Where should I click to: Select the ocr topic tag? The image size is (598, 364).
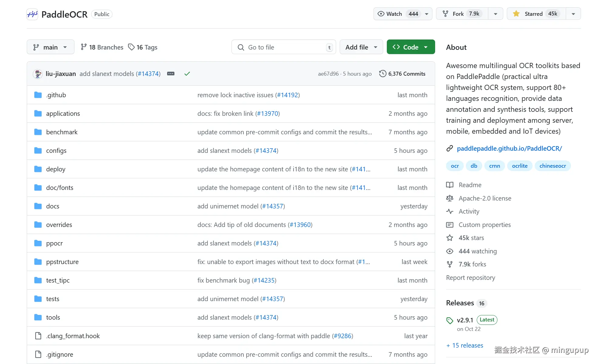point(455,166)
